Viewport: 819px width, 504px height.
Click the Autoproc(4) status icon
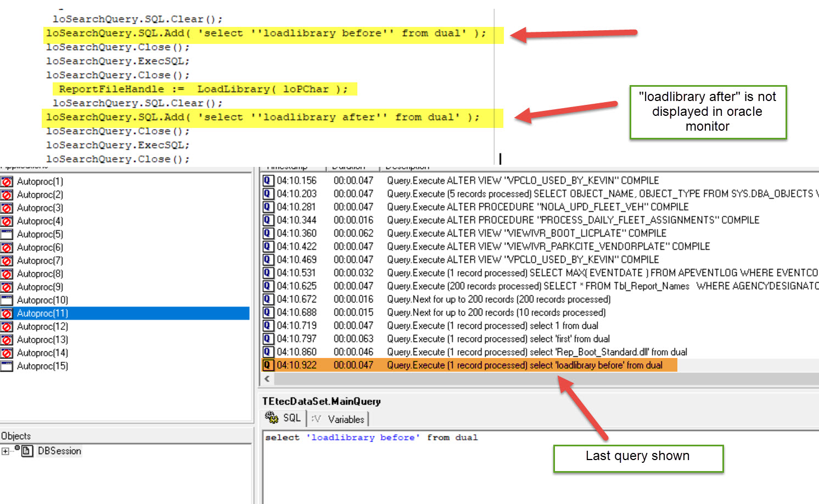(7, 221)
